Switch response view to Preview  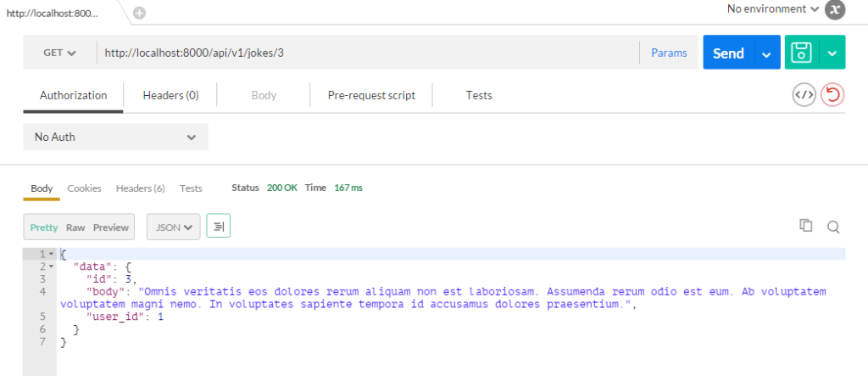[x=111, y=227]
